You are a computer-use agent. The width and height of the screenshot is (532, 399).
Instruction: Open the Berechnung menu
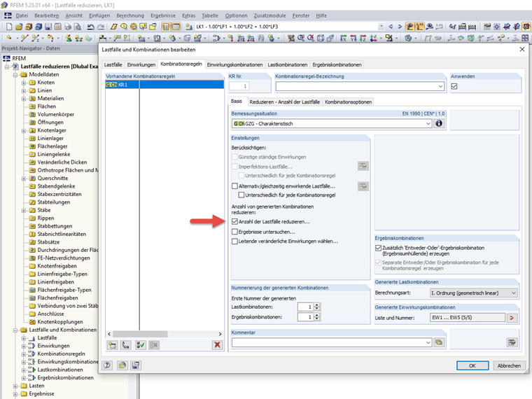point(130,15)
